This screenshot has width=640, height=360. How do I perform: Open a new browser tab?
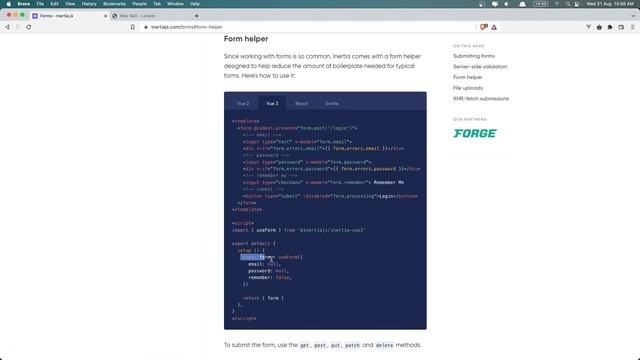197,16
